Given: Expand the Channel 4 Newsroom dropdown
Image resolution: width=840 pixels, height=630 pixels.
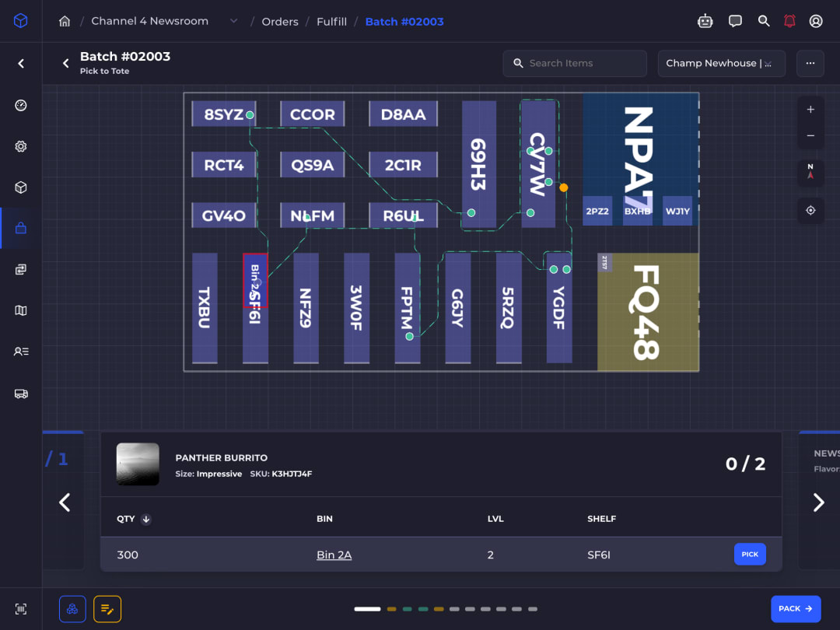Looking at the screenshot, I should tap(233, 21).
